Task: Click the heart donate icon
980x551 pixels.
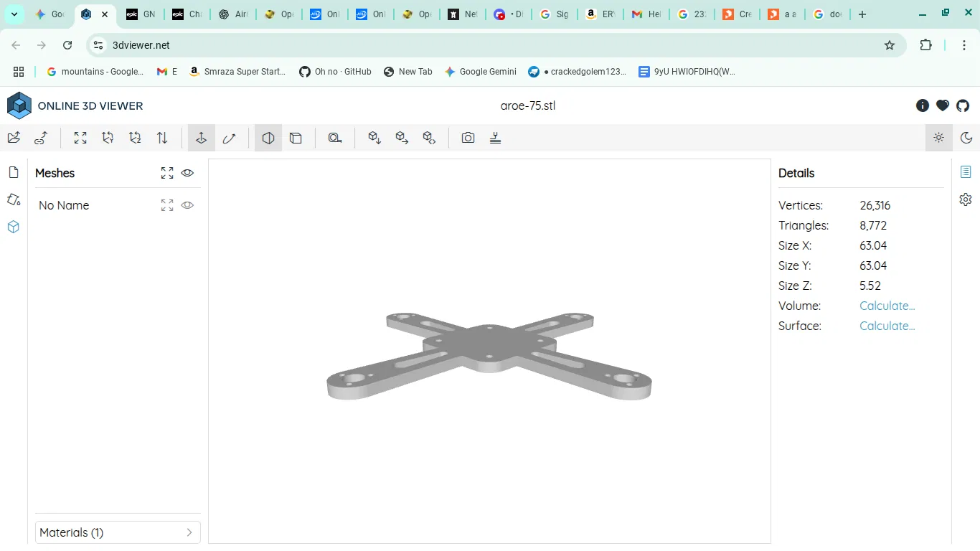Action: pyautogui.click(x=943, y=105)
